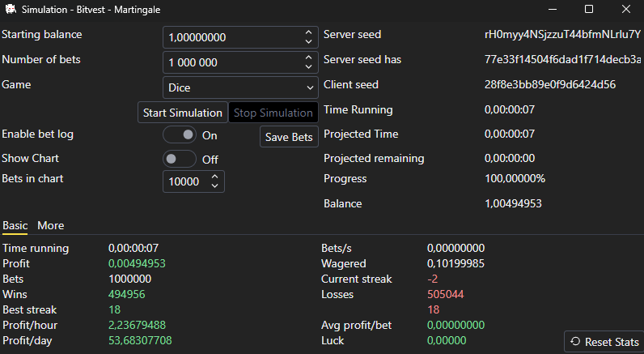Select the Server seed value text
Screen dimensions: 644x354
(x=562, y=35)
